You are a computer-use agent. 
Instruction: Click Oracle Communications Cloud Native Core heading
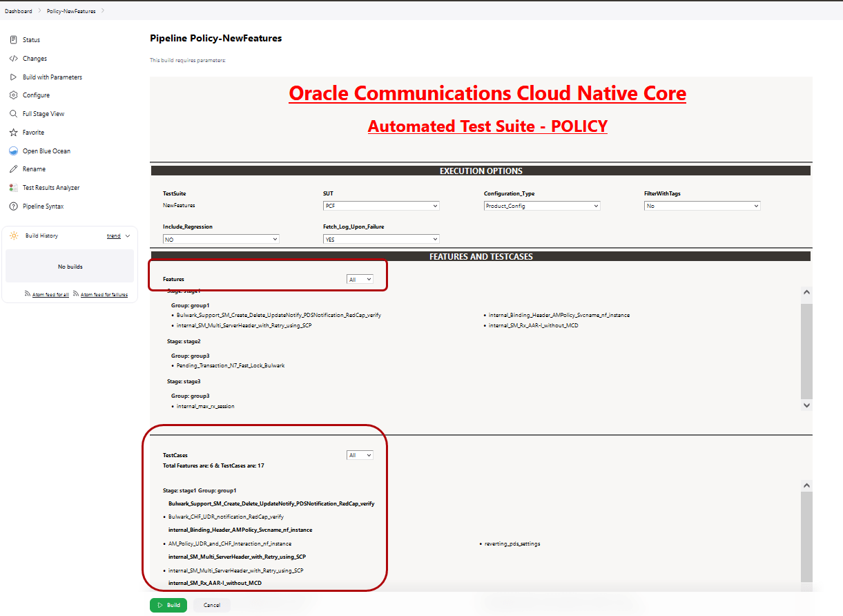[x=487, y=93]
